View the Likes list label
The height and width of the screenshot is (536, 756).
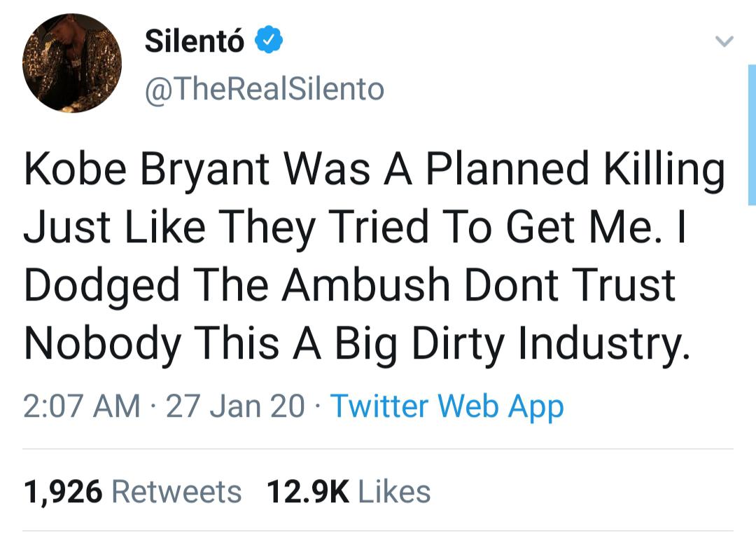coord(394,491)
